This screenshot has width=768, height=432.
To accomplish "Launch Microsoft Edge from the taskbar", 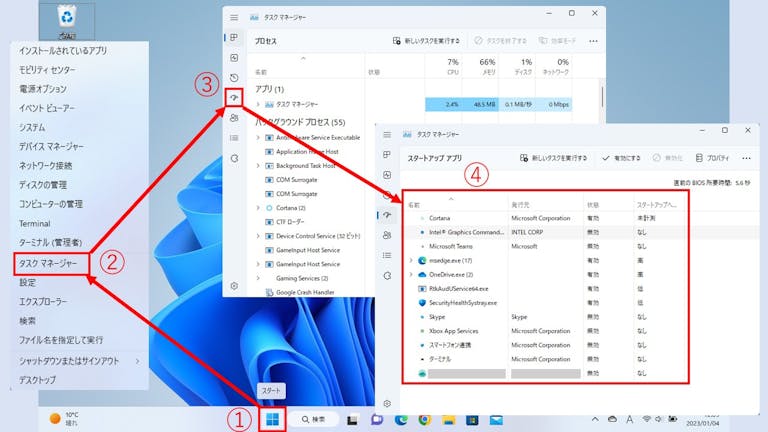I will tap(401, 420).
